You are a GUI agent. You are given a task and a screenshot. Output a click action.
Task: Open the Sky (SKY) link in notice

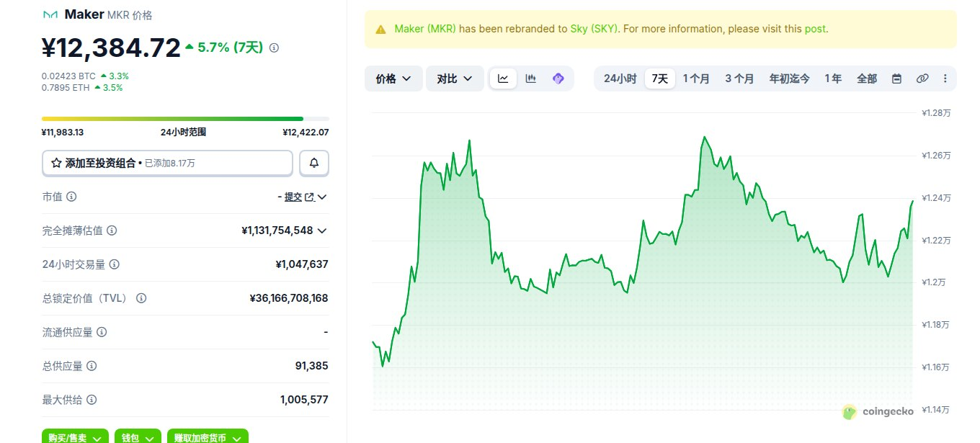(x=594, y=30)
